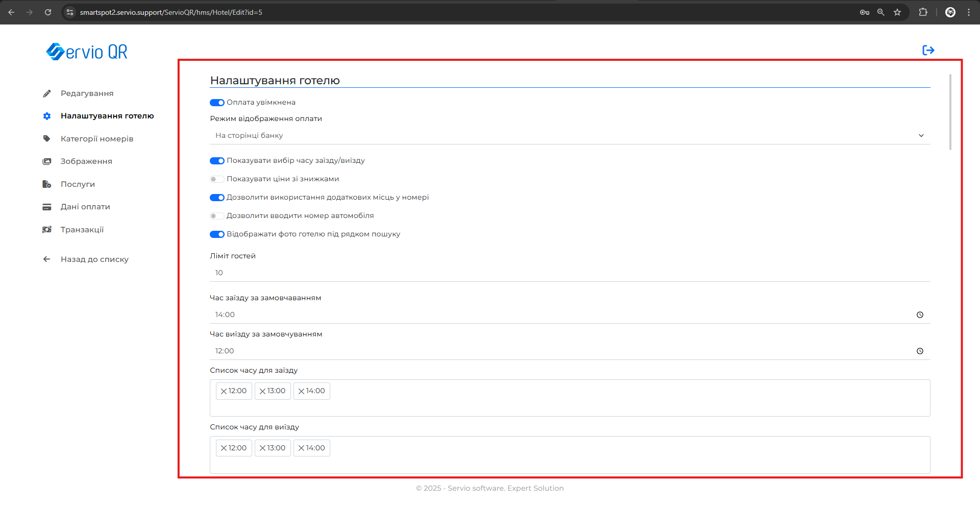This screenshot has width=980, height=507.
Task: Click the clock icon in check-out time field
Action: pyautogui.click(x=920, y=351)
